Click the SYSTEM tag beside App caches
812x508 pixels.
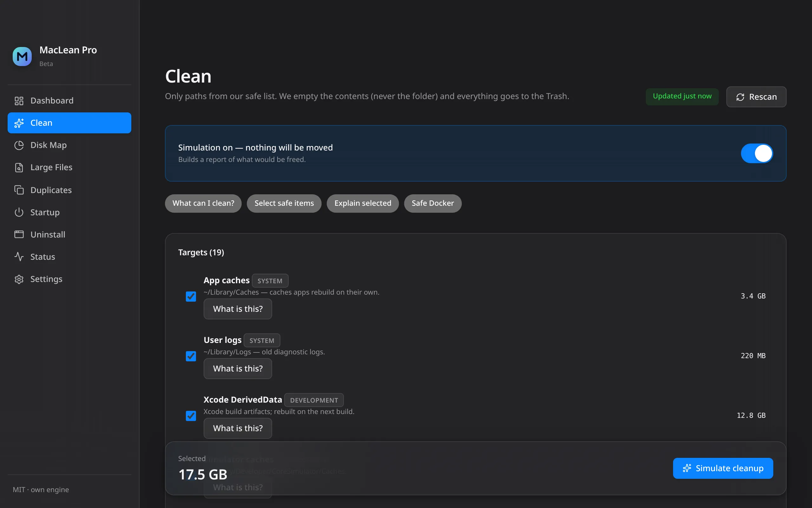(x=270, y=281)
